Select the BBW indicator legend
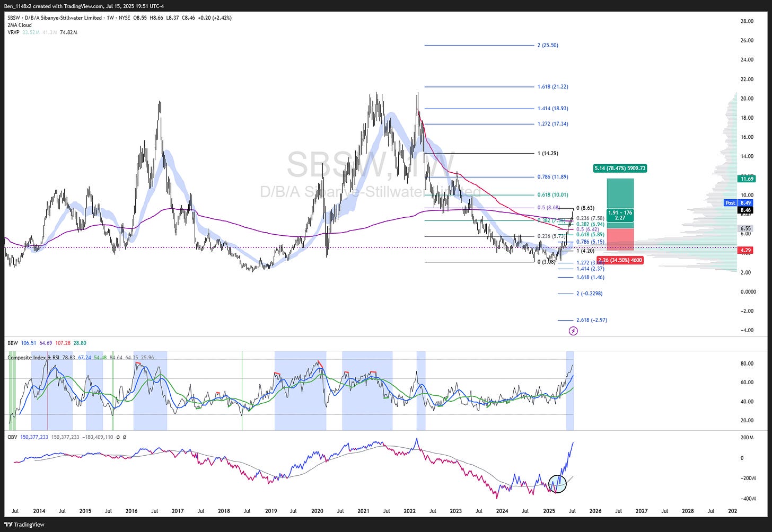Viewport: 772px width, 532px height. coord(13,343)
